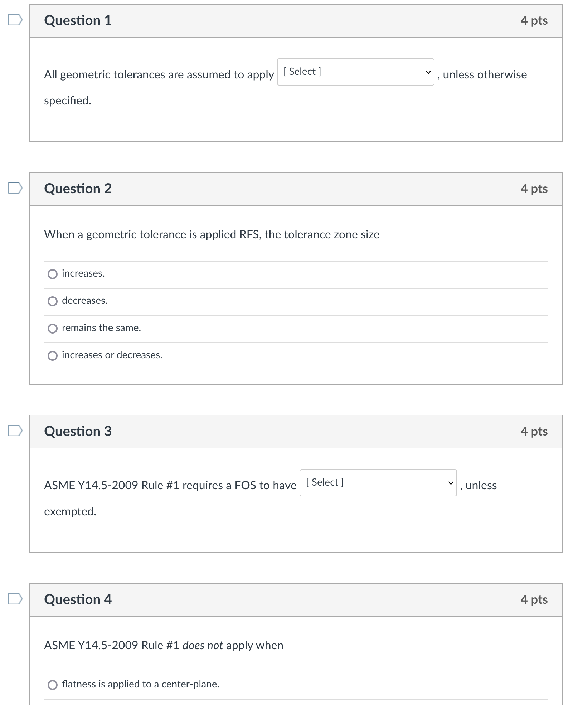Select 'flatness is applied to a center-plane' option
The height and width of the screenshot is (705, 588).
point(53,685)
